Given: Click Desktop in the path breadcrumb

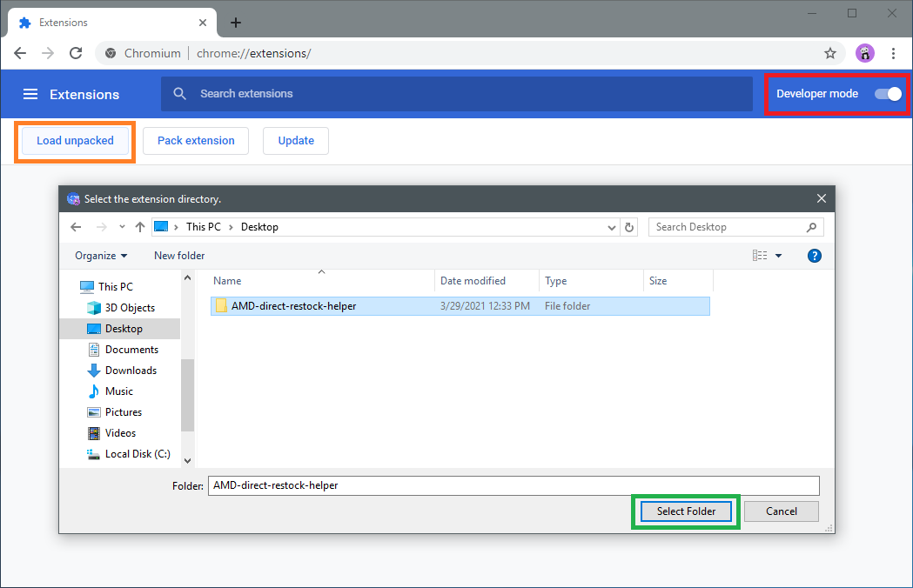Looking at the screenshot, I should (x=259, y=227).
